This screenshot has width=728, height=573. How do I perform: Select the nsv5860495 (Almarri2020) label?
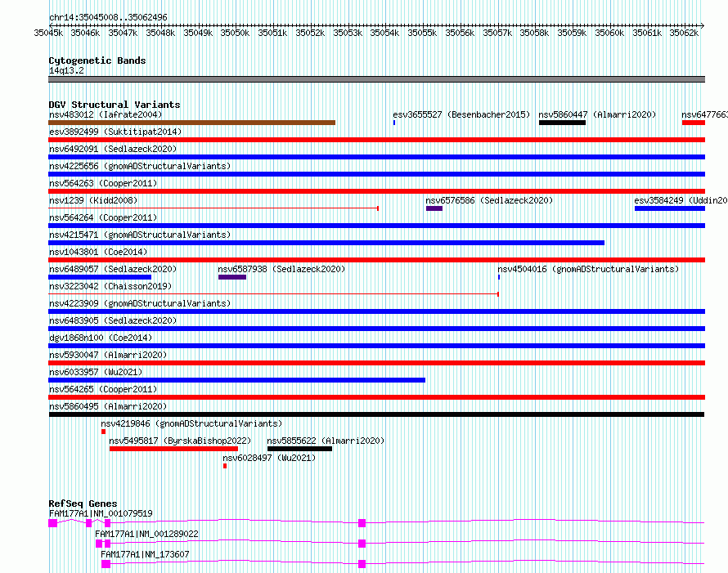click(x=108, y=406)
